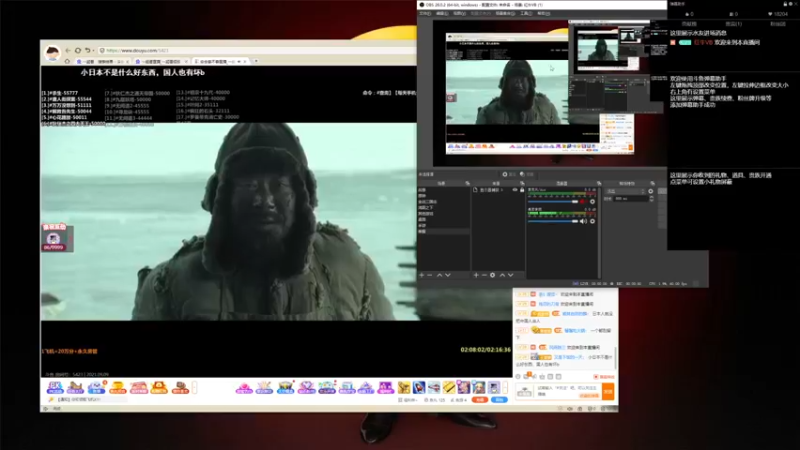Add a new source with the plus button in OBS
The width and height of the screenshot is (800, 450).
pos(476,275)
